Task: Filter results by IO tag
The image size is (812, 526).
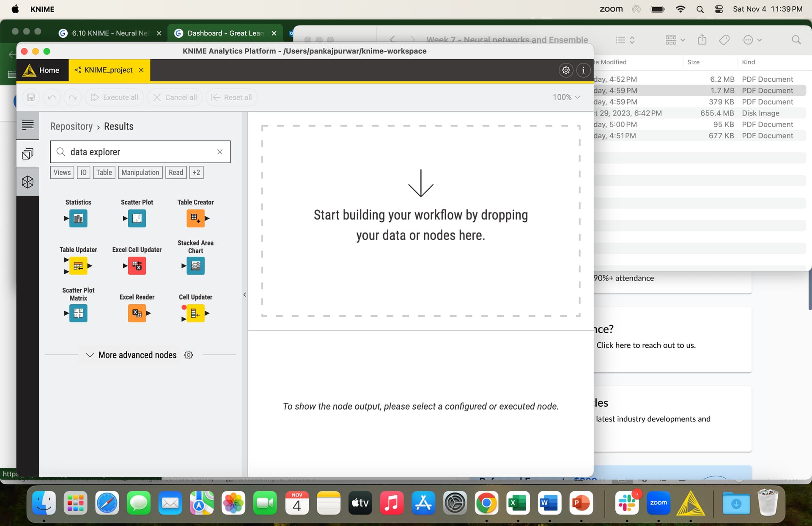Action: coord(83,173)
